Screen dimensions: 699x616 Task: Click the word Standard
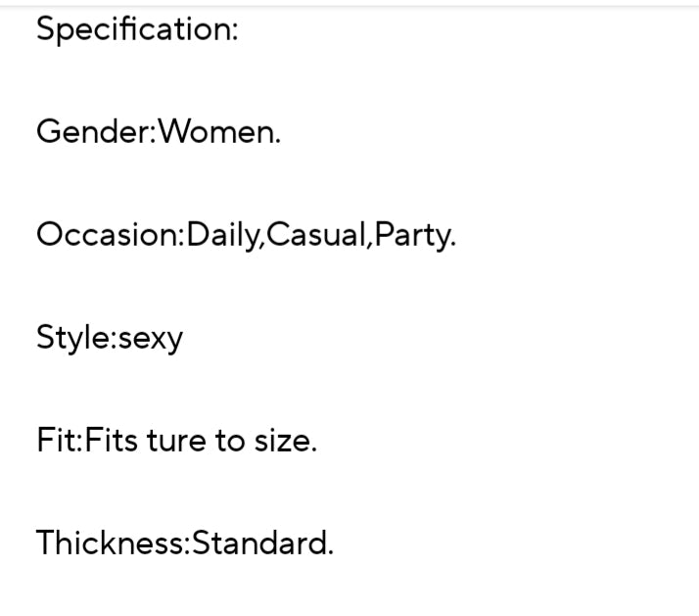tap(259, 543)
